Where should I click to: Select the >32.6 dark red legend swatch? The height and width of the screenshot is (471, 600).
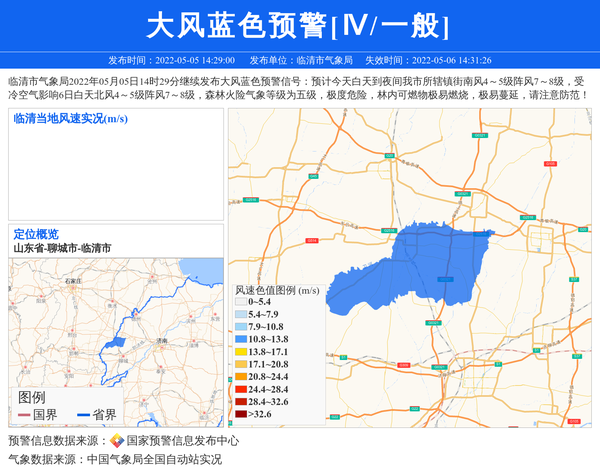point(240,414)
